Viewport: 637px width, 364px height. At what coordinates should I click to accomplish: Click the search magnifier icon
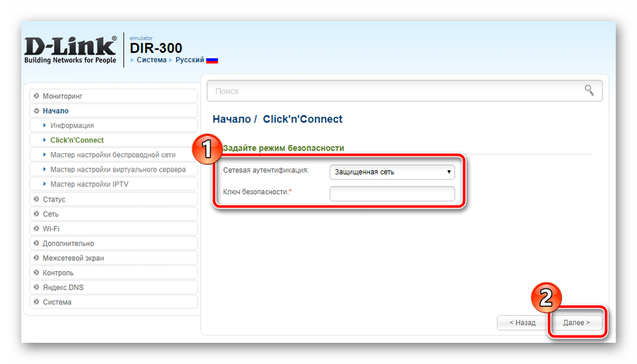click(x=589, y=90)
